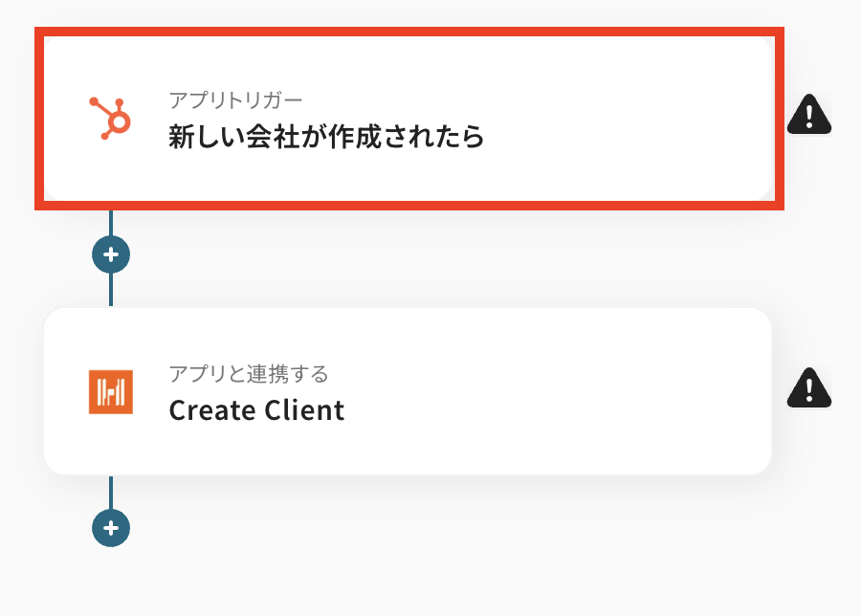Image resolution: width=861 pixels, height=616 pixels.
Task: Select the Create Client title text
Action: point(256,410)
